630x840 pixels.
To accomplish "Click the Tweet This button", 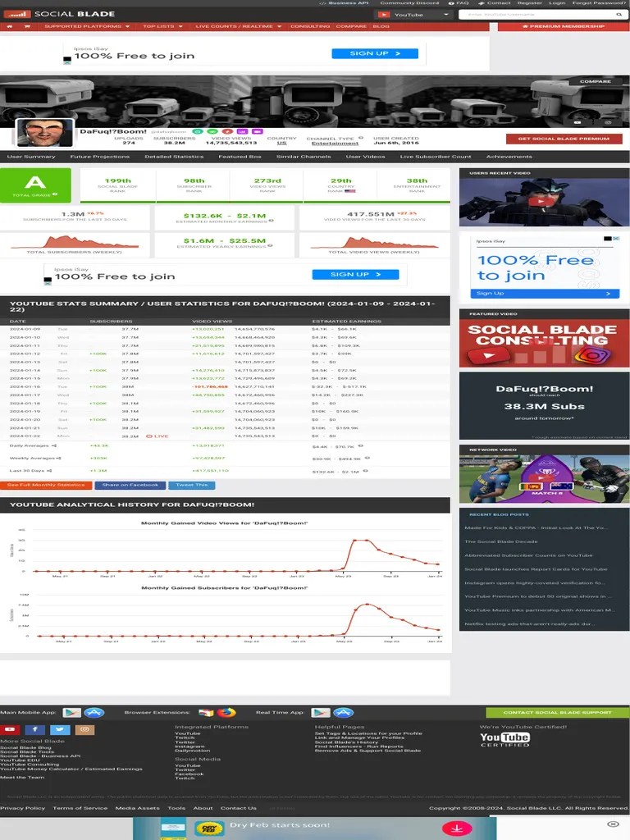I will pyautogui.click(x=192, y=486).
